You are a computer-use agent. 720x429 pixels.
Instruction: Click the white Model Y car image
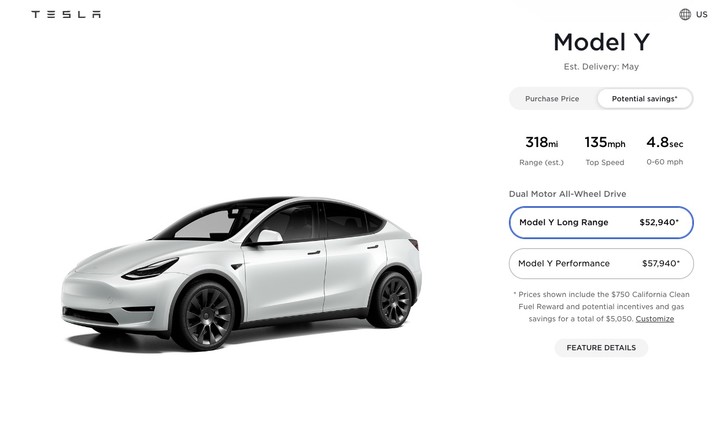pos(242,274)
